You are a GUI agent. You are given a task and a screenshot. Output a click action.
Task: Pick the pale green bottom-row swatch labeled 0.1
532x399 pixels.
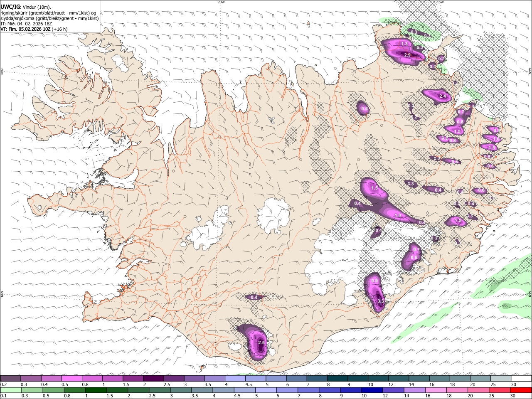[x=11, y=390]
